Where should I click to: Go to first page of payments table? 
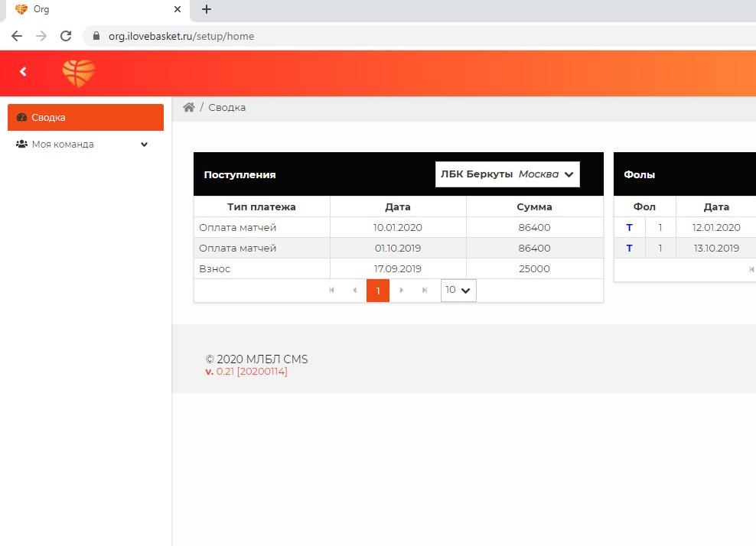pos(331,291)
